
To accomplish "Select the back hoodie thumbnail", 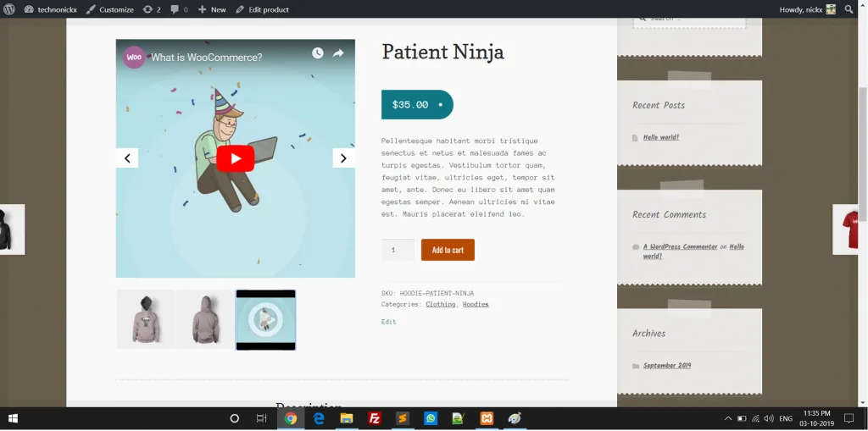I will 206,320.
